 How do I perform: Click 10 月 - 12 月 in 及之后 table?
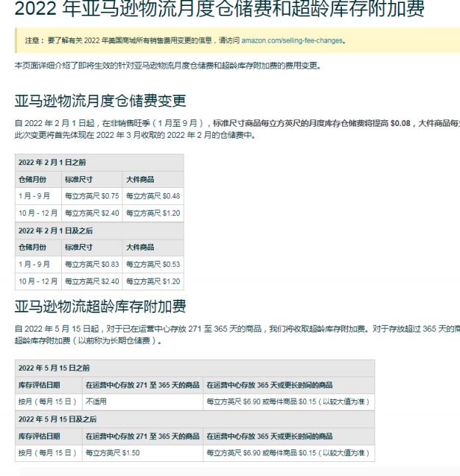tap(38, 281)
